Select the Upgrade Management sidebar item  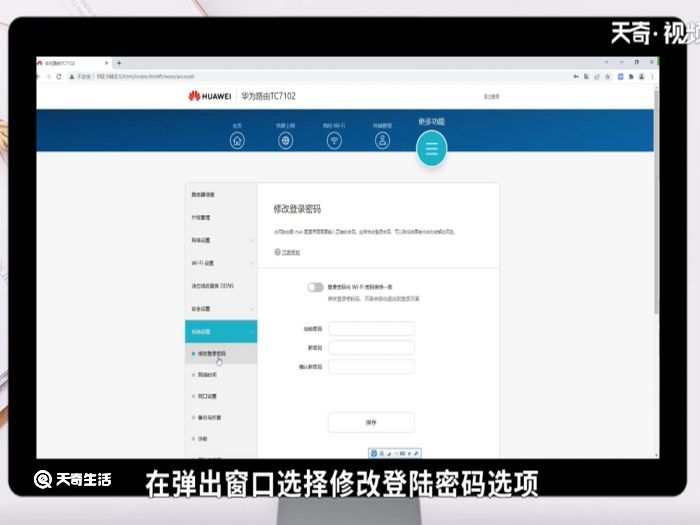tap(221, 217)
